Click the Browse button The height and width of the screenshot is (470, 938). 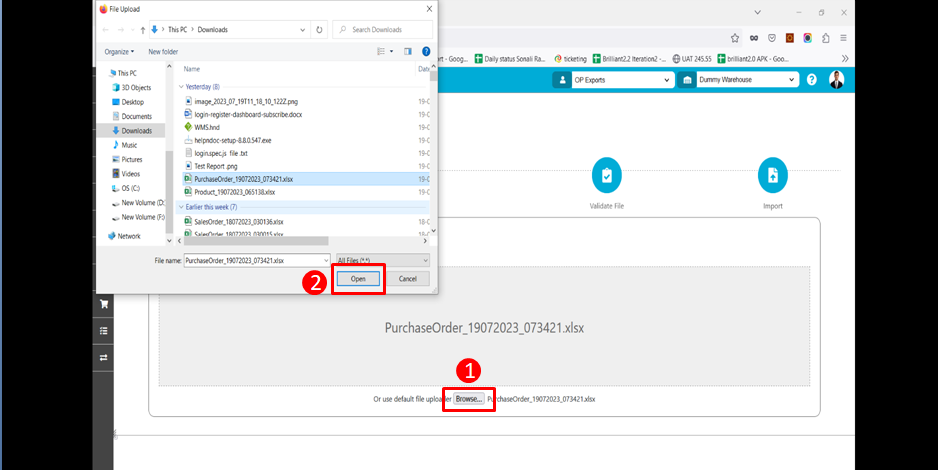click(x=468, y=399)
